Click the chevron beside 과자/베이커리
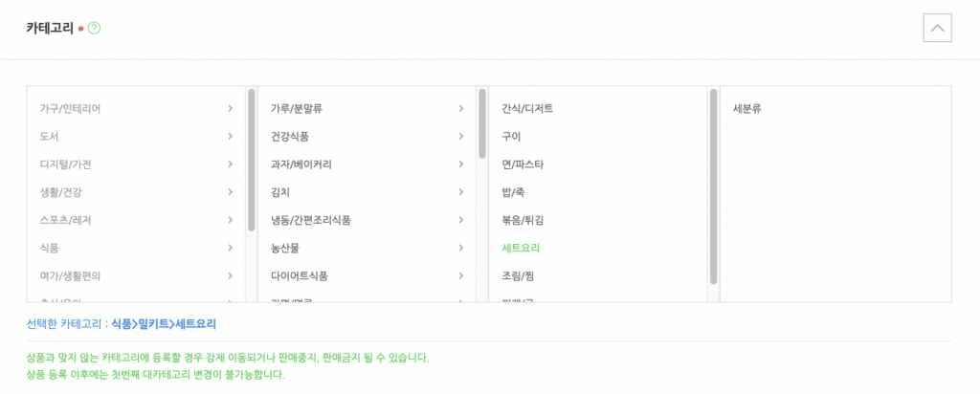 [x=461, y=164]
